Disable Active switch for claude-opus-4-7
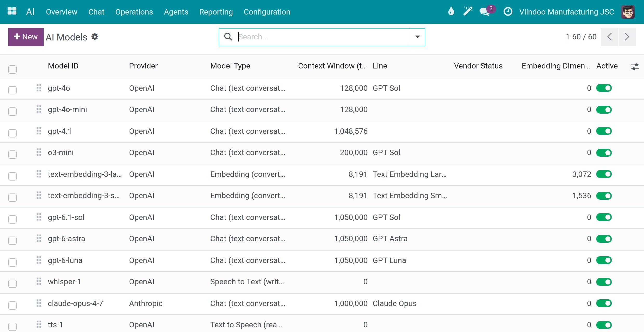The height and width of the screenshot is (332, 644). [x=604, y=303]
